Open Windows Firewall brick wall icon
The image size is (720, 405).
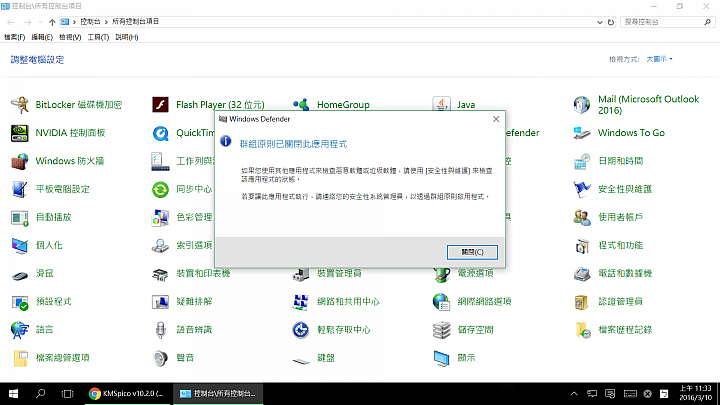[20, 161]
